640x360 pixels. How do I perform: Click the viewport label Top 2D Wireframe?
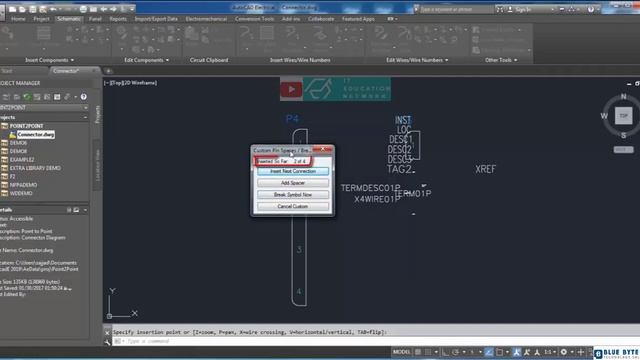coord(131,83)
